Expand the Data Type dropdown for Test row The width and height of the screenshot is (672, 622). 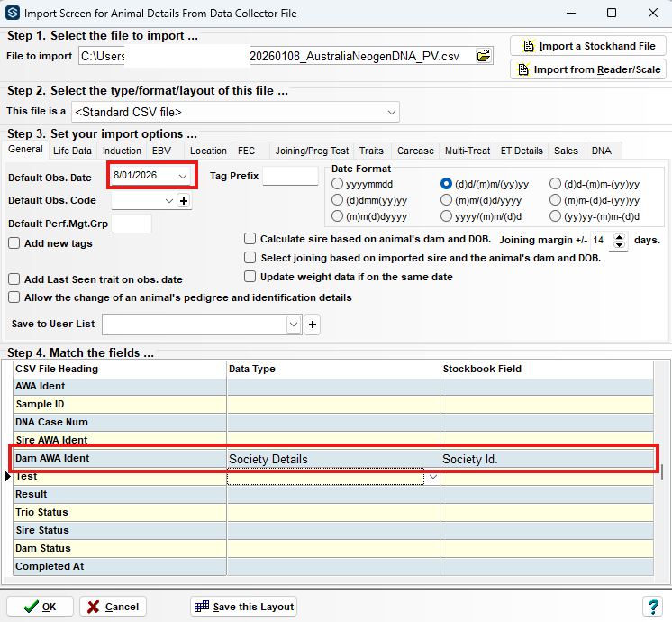coord(433,477)
